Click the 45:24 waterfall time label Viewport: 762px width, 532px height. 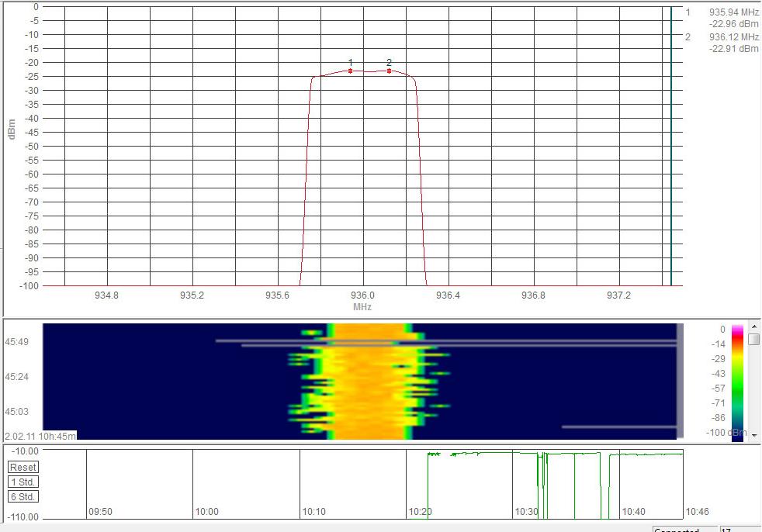click(x=16, y=377)
